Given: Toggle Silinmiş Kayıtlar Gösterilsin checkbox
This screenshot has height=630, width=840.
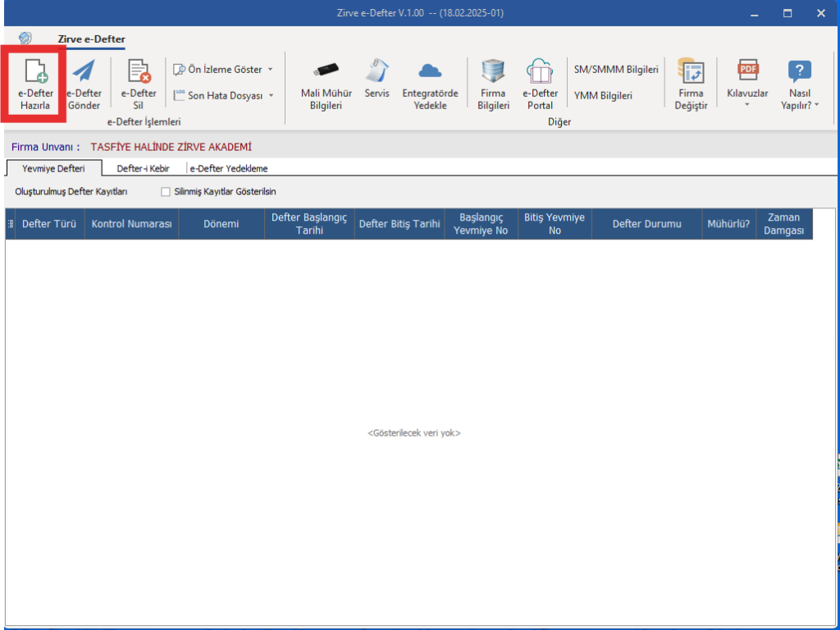Looking at the screenshot, I should click(166, 192).
